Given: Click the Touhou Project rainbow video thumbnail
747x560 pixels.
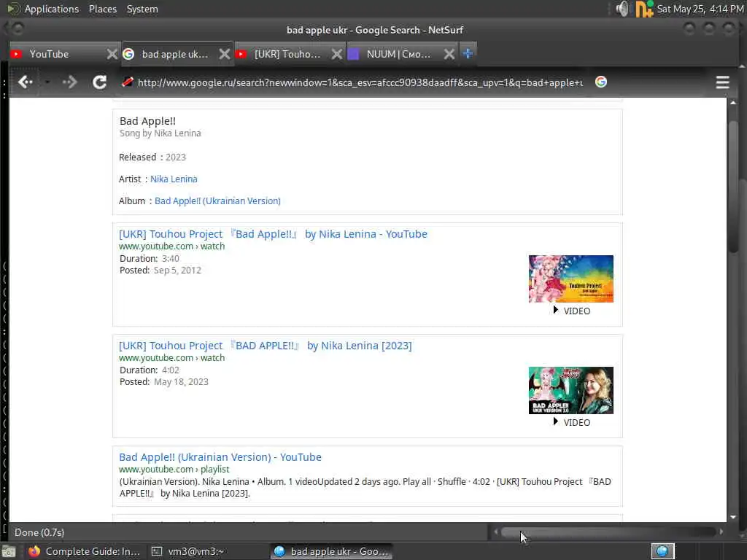Looking at the screenshot, I should [570, 279].
